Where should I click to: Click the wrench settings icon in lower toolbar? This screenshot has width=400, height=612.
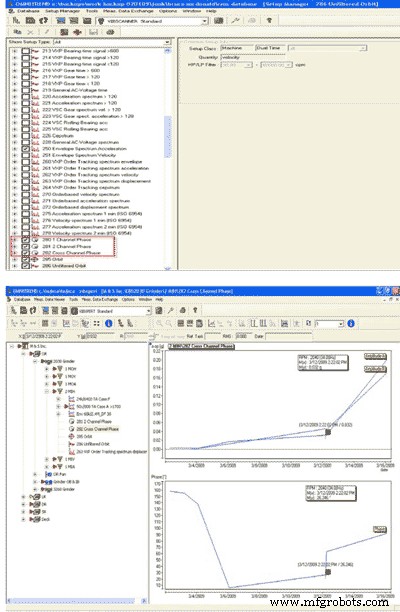click(171, 311)
